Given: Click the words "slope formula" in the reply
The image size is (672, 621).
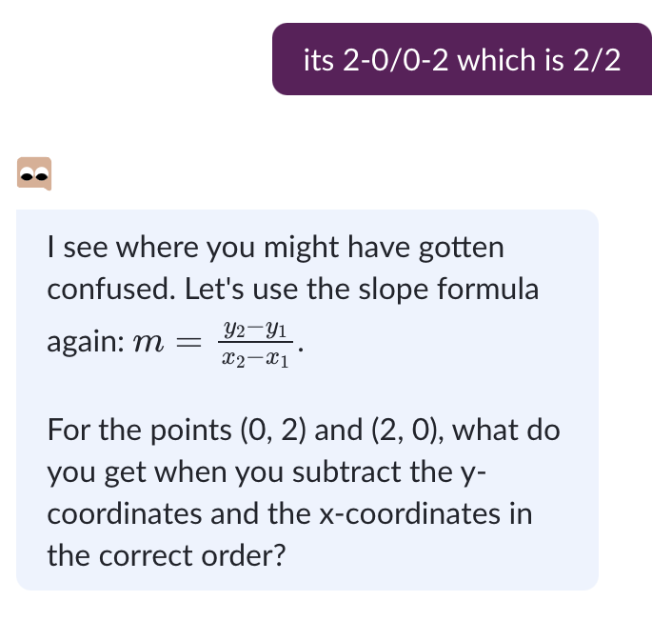Looking at the screenshot, I should pos(445,289).
